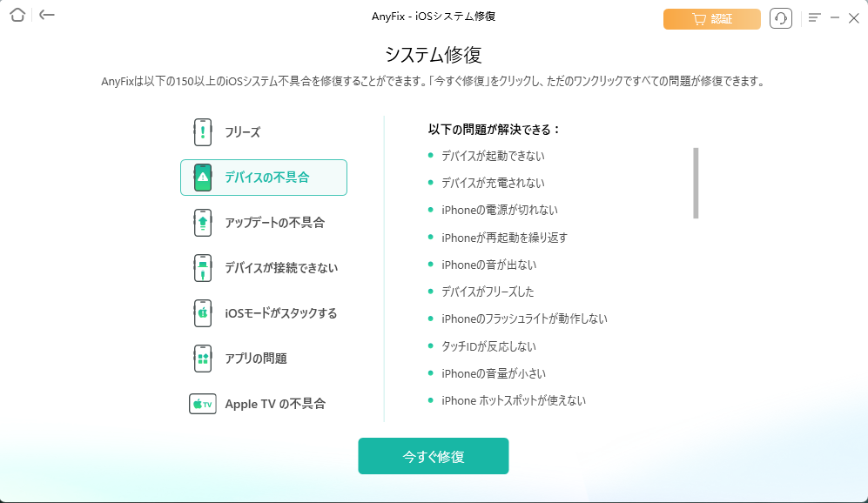The width and height of the screenshot is (868, 503).
Task: Select アップデートの不具合 category
Action: 264,223
